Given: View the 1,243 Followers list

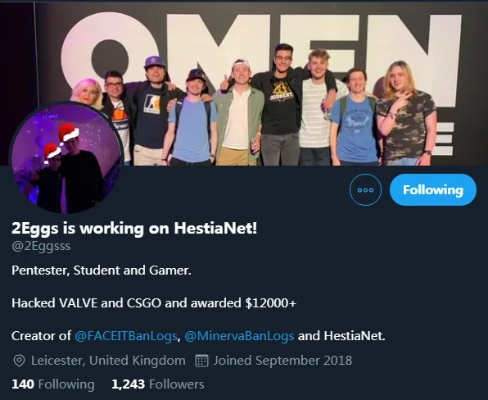Looking at the screenshot, I should 158,384.
